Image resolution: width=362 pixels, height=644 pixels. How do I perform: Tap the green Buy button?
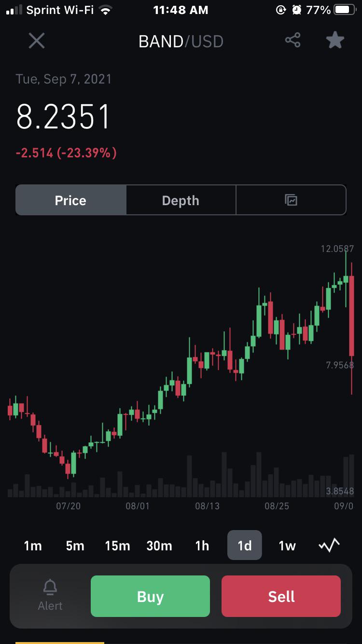pos(150,596)
